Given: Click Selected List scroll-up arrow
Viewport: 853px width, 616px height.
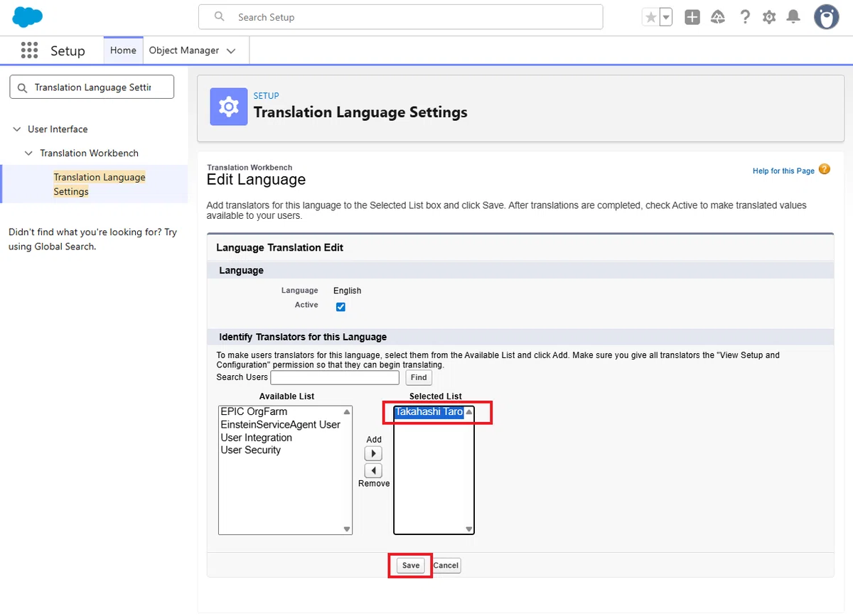Looking at the screenshot, I should [x=469, y=412].
